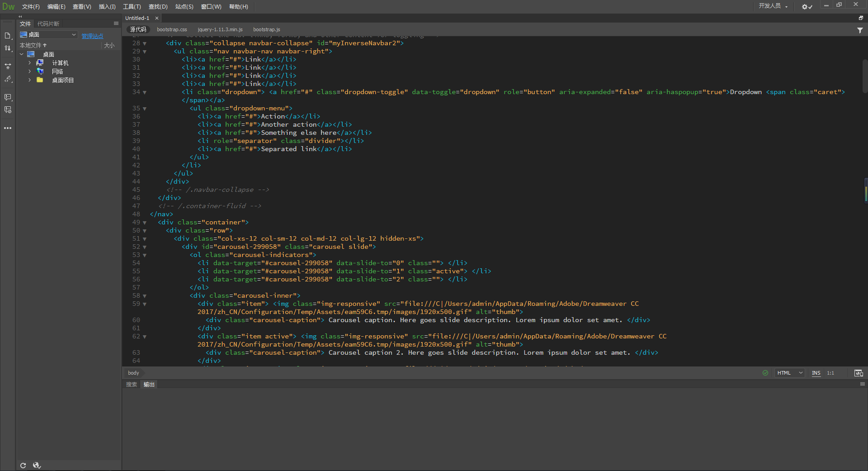Screen dimensions: 868x471
Task: Select the comment speech-bubble icon in left toolbar
Action: [7, 97]
